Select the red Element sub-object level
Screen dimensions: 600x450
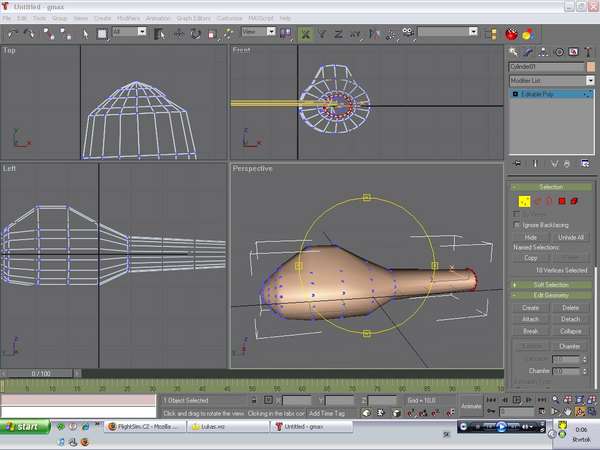574,201
